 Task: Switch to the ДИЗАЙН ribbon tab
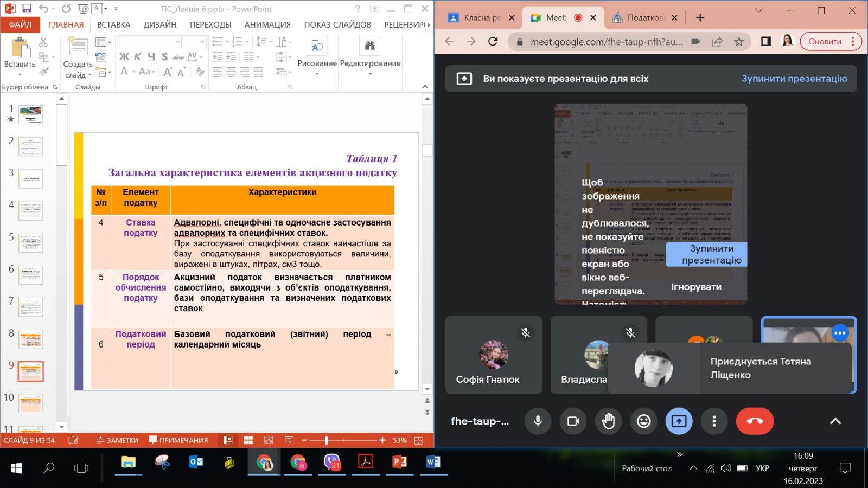[x=160, y=24]
